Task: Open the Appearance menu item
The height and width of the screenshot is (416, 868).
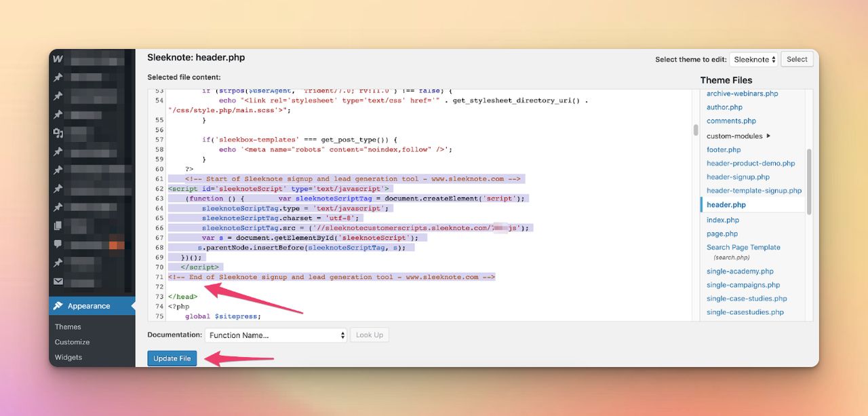Action: 92,306
